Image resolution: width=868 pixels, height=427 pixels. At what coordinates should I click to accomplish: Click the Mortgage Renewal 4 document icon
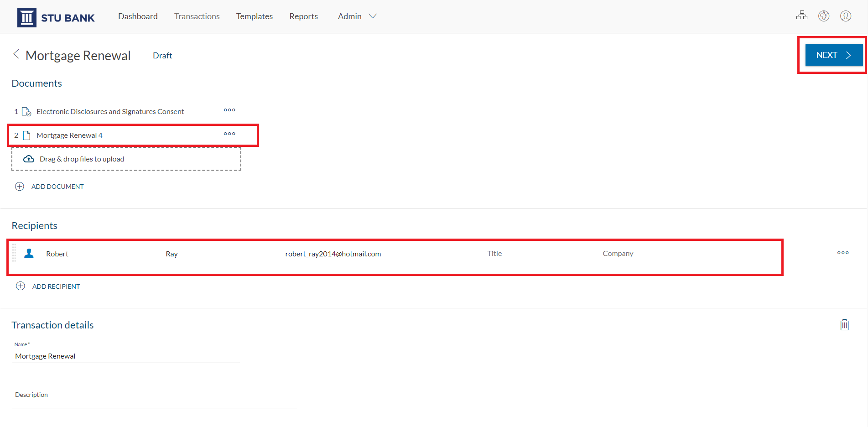[26, 135]
